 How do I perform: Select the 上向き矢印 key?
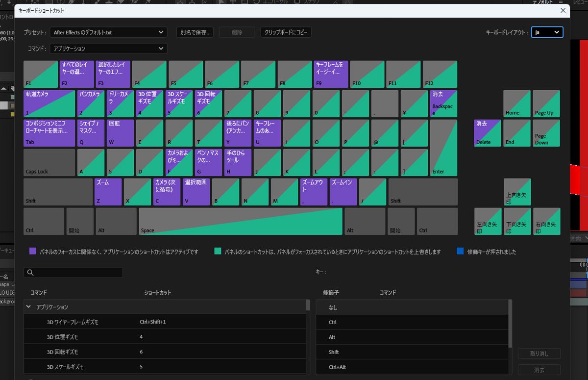pos(517,192)
